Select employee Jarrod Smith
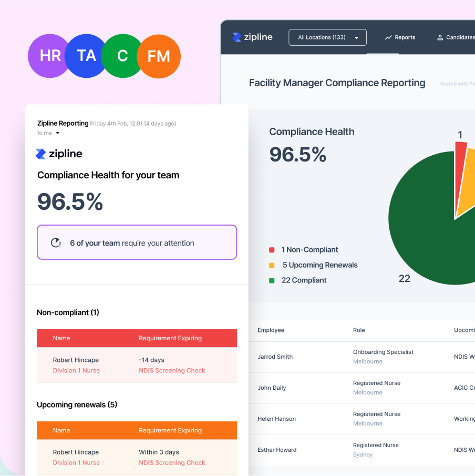Image resolution: width=475 pixels, height=476 pixels. coord(275,357)
